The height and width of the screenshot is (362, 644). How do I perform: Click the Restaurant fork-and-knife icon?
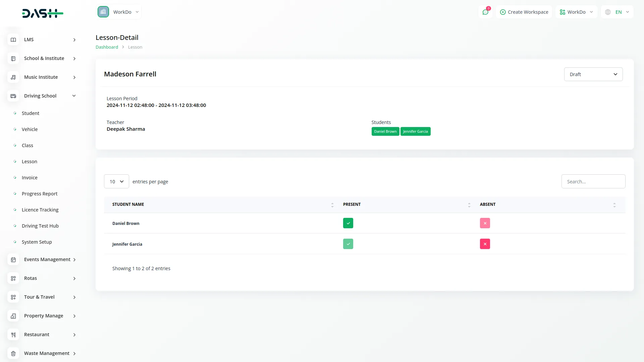tap(13, 335)
